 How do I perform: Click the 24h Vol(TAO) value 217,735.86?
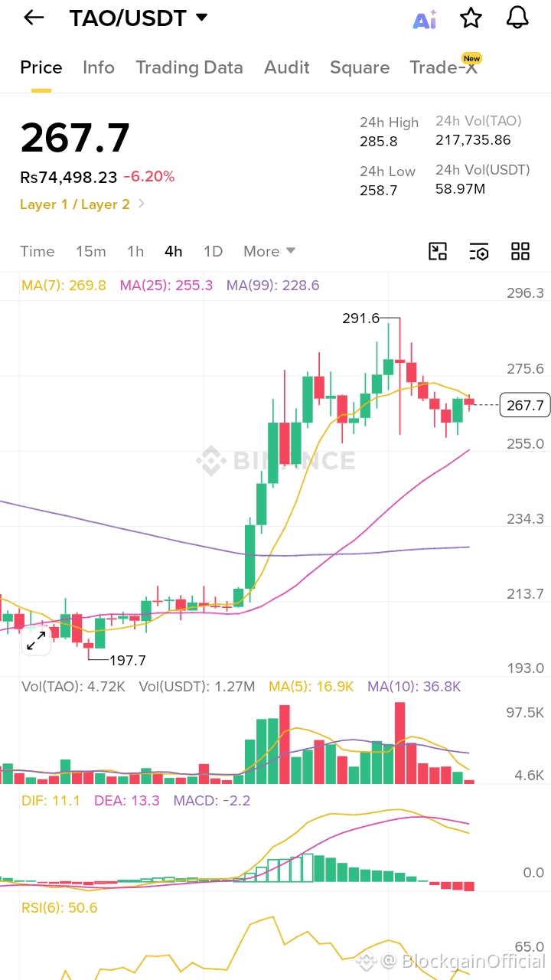click(473, 139)
